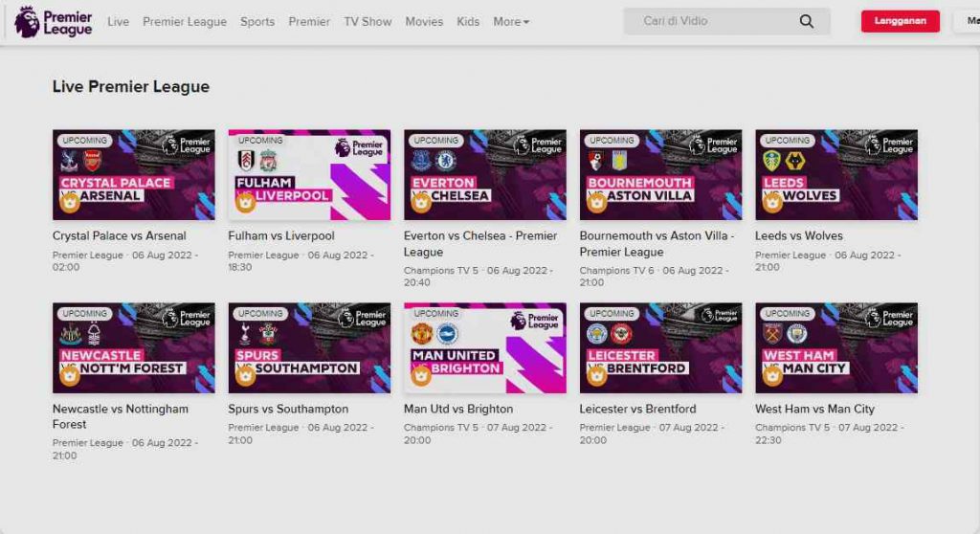Screen dimensions: 980x534
Task: Click the Leicester crest on the card
Action: pos(597,334)
